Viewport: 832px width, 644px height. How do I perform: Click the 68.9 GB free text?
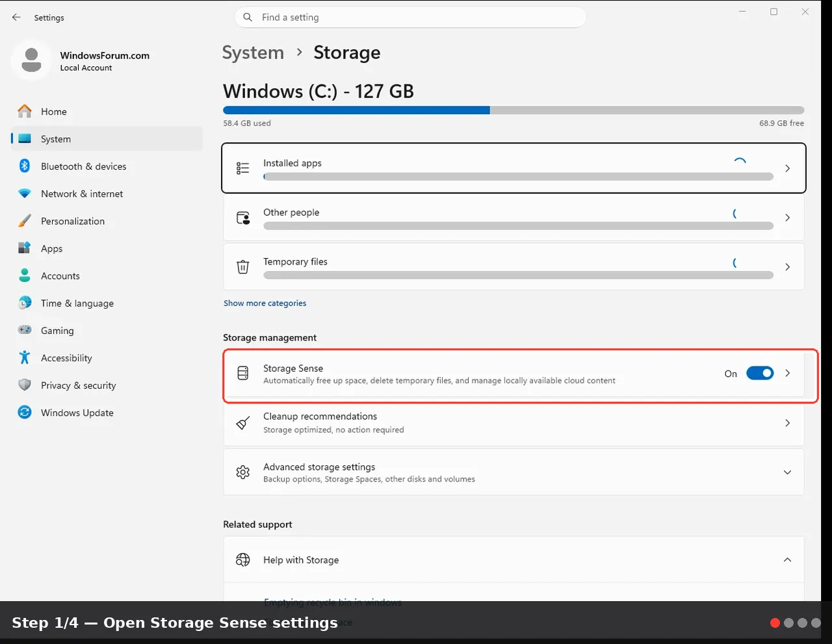tap(781, 123)
